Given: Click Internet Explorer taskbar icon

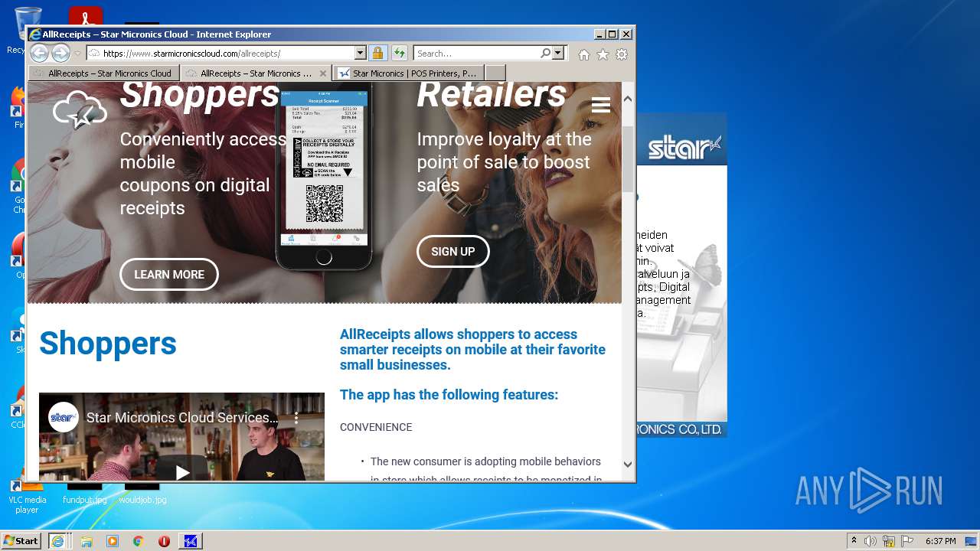Looking at the screenshot, I should pos(58,541).
